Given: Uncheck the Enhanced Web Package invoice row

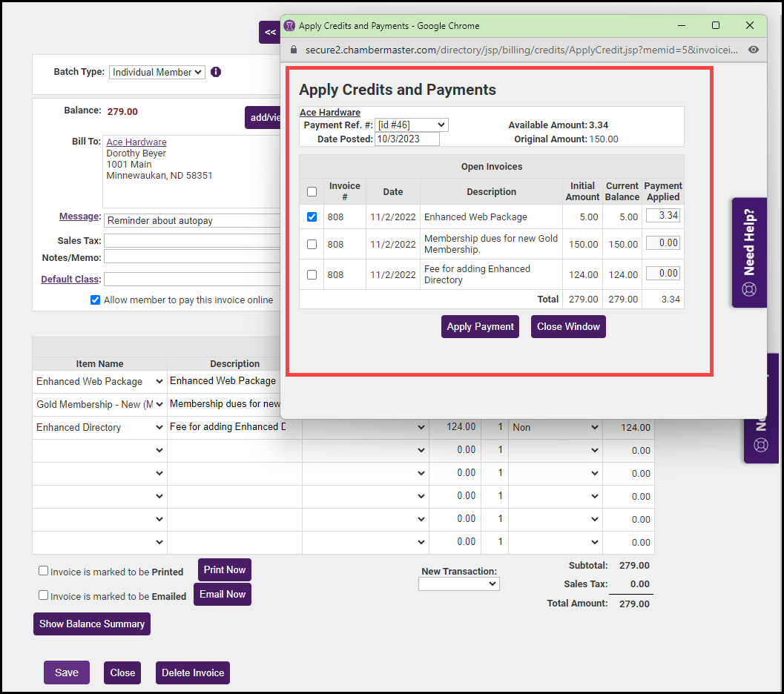Looking at the screenshot, I should (x=312, y=217).
